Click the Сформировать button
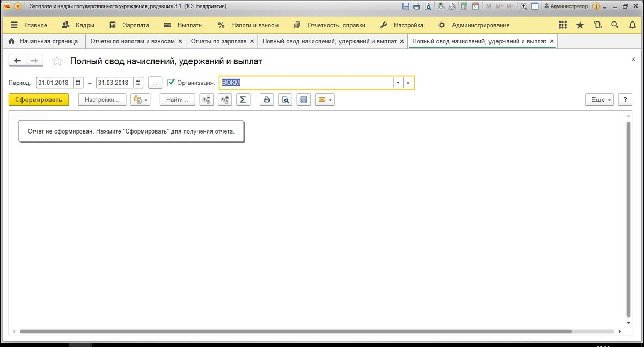The height and width of the screenshot is (347, 644). click(39, 100)
